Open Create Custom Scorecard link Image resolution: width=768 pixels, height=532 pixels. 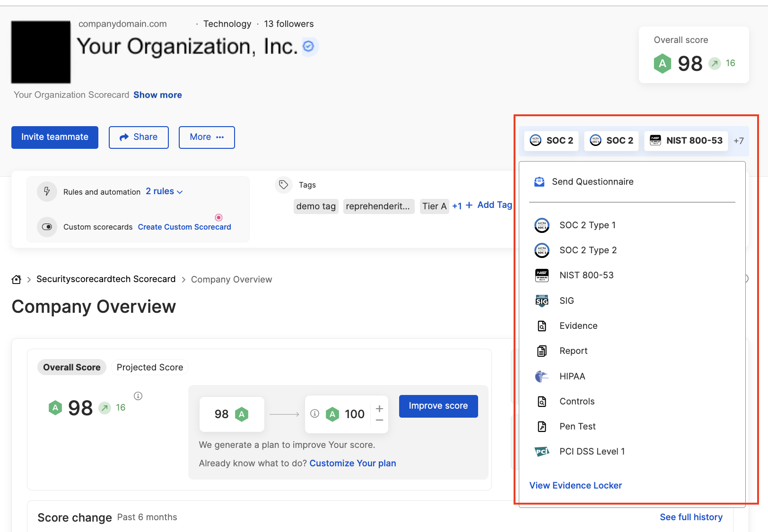(184, 227)
